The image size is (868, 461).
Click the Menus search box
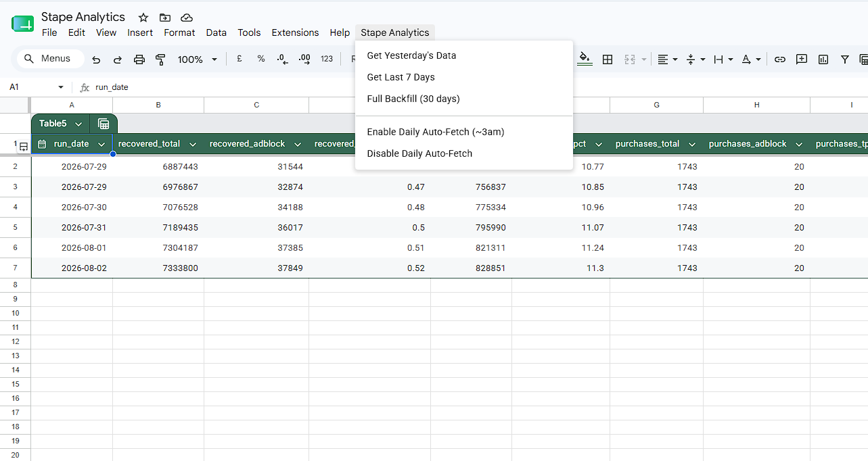tap(51, 59)
